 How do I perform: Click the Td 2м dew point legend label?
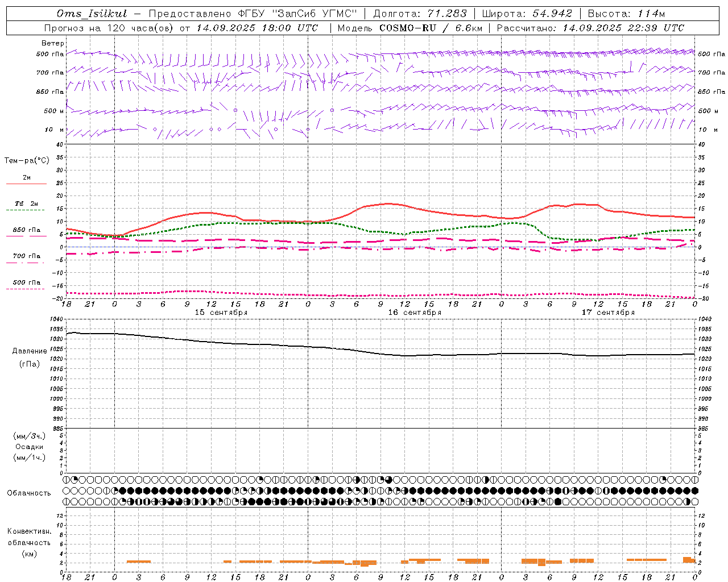pos(27,203)
